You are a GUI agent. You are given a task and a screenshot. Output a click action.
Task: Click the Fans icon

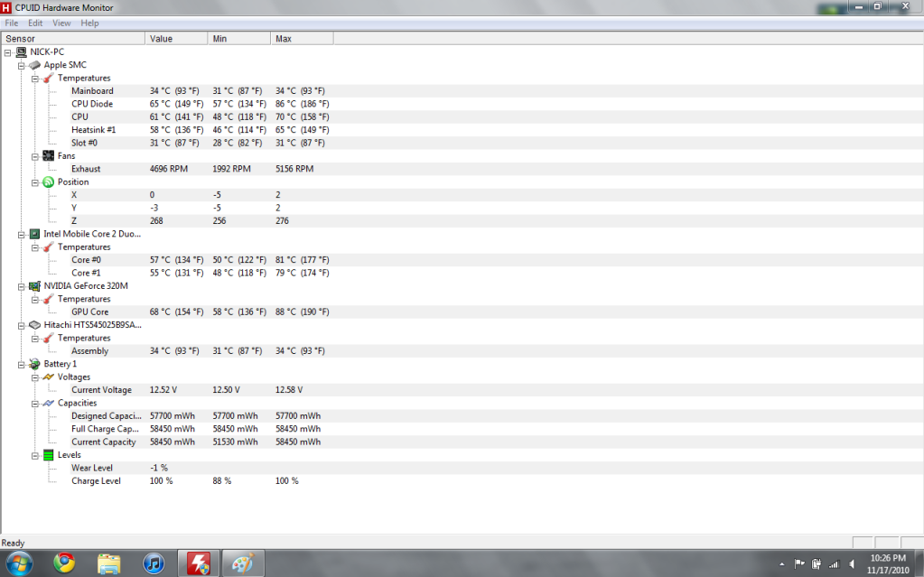point(48,155)
